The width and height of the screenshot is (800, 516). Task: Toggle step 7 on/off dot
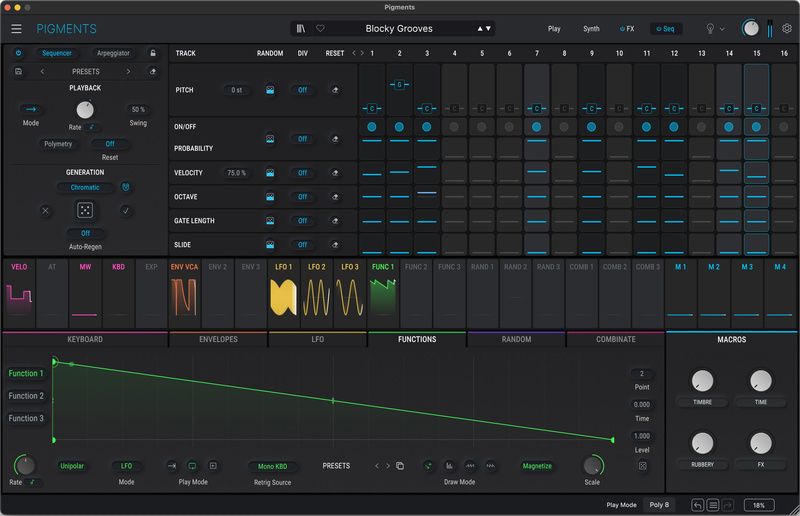click(536, 127)
